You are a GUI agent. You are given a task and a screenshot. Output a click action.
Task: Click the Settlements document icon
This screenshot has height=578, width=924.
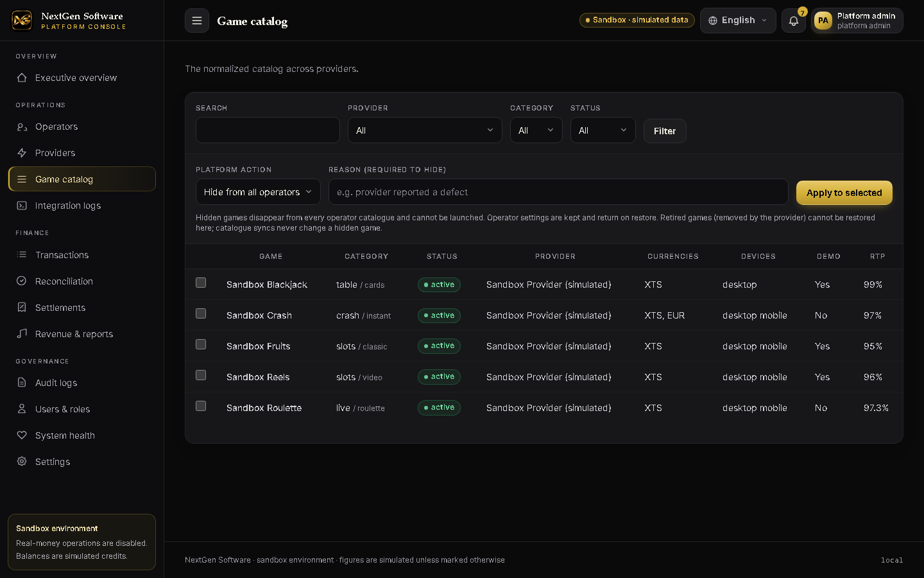(x=22, y=308)
